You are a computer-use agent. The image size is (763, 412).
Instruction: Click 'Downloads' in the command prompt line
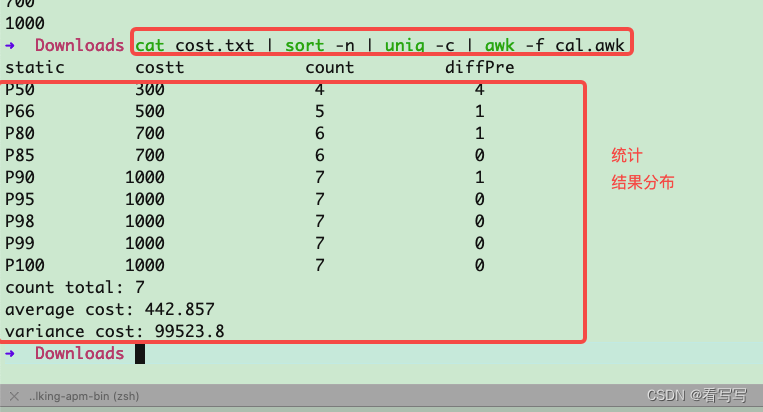pyautogui.click(x=79, y=45)
